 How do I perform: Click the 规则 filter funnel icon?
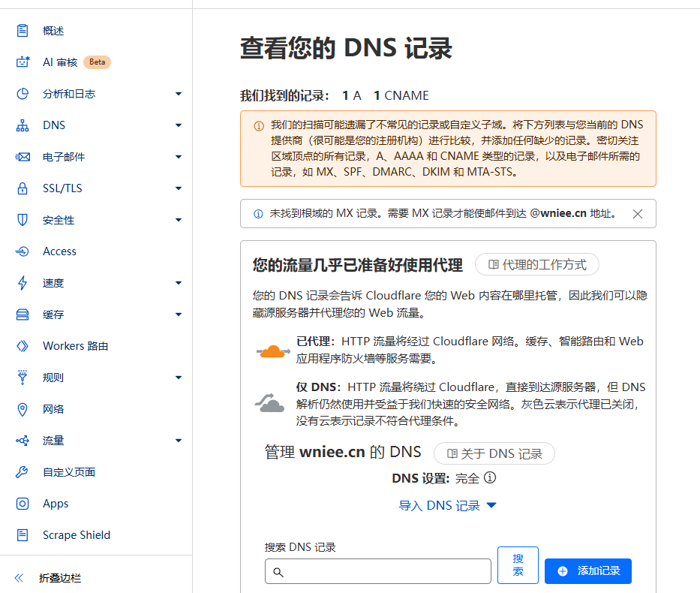(23, 378)
